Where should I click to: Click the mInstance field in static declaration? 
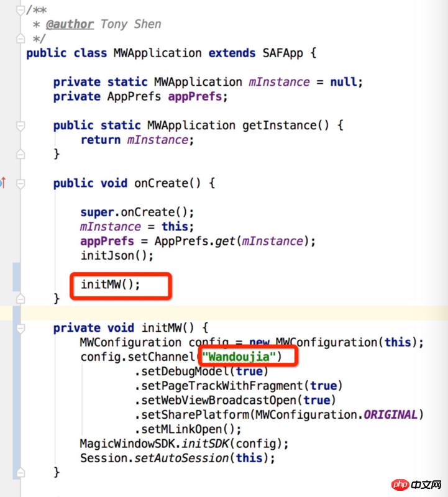click(279, 82)
